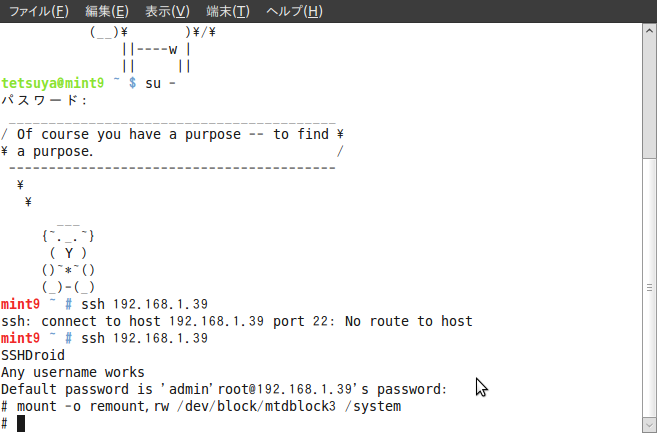Click the block cursor at the last prompt
Viewport: 657px width, 433px height.
click(21, 423)
